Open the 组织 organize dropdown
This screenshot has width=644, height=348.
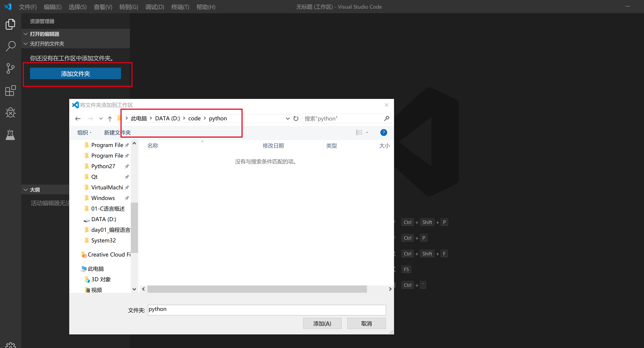coord(84,132)
